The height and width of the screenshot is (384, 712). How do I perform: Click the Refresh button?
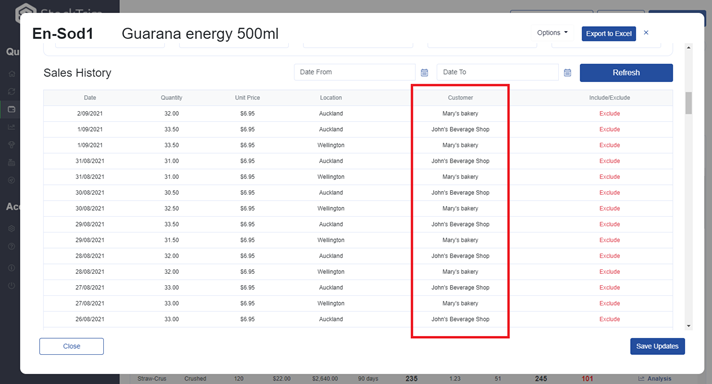(x=626, y=73)
